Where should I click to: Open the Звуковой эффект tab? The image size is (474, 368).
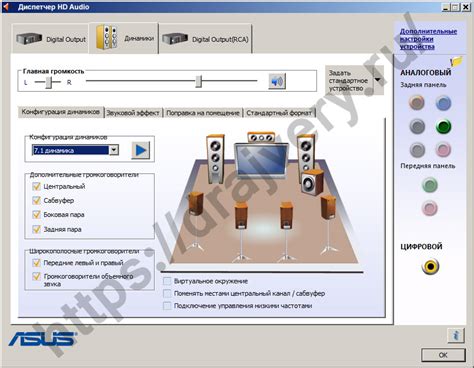[x=133, y=113]
